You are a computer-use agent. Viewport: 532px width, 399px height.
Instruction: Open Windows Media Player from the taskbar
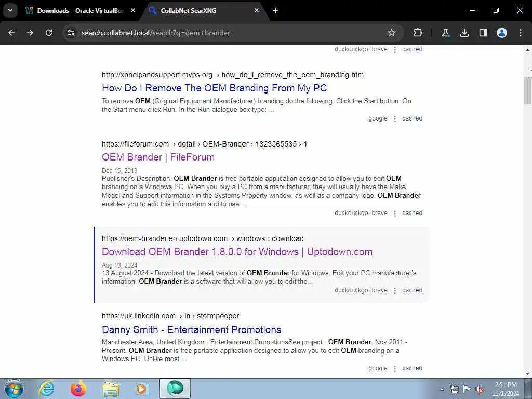point(142,389)
